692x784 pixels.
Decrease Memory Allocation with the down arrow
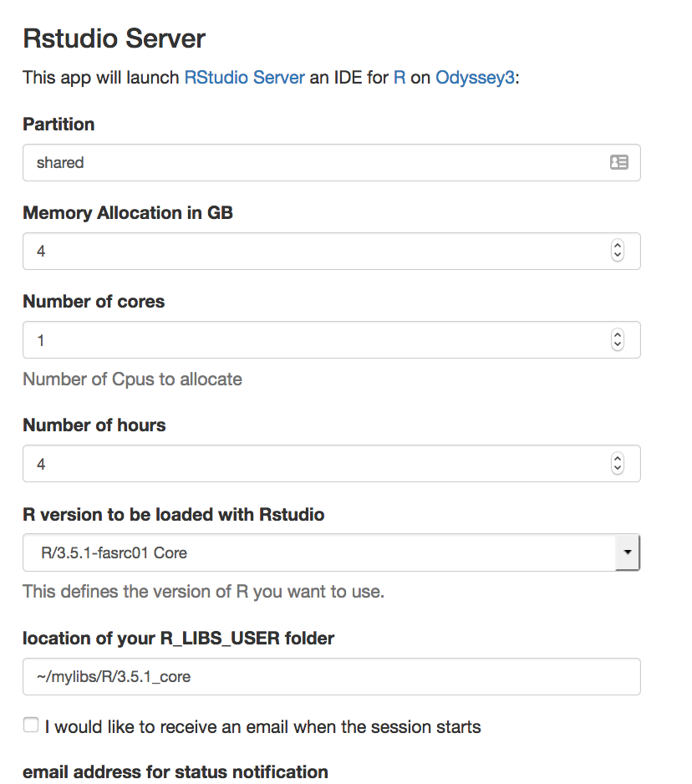point(618,256)
